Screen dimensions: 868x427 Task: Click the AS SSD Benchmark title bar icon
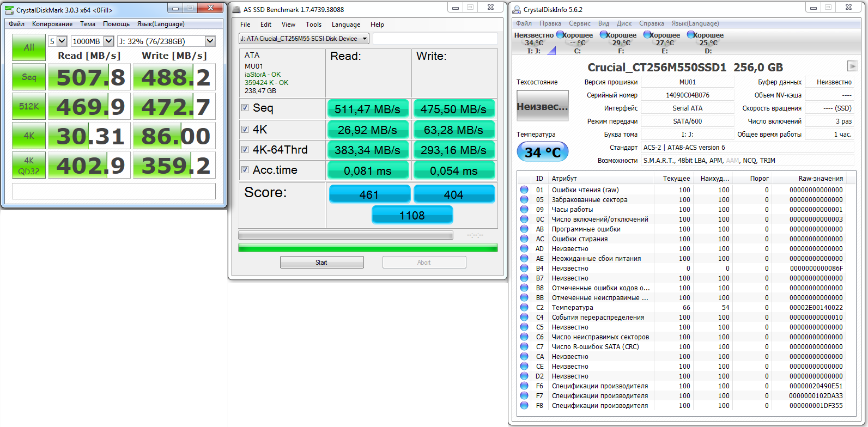pos(235,9)
